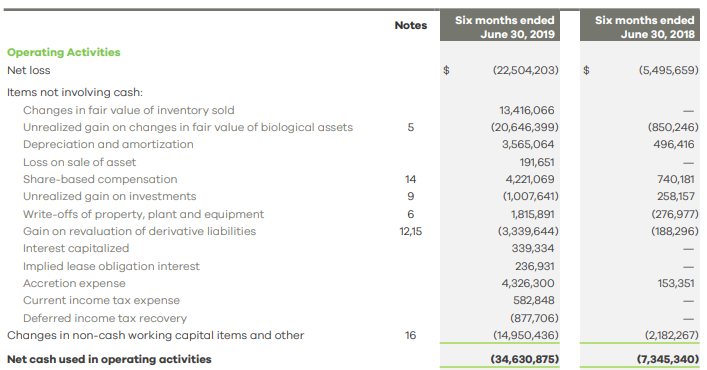Click note reference 14 for share-based compensation
Image resolution: width=707 pixels, height=370 pixels.
click(x=410, y=179)
